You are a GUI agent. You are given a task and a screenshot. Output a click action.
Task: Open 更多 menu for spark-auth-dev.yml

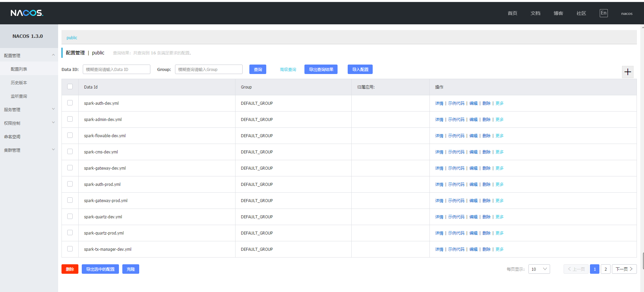click(499, 103)
